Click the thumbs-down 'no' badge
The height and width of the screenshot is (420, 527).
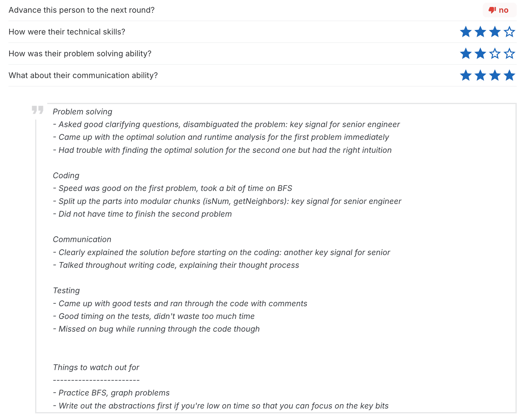[x=499, y=10]
